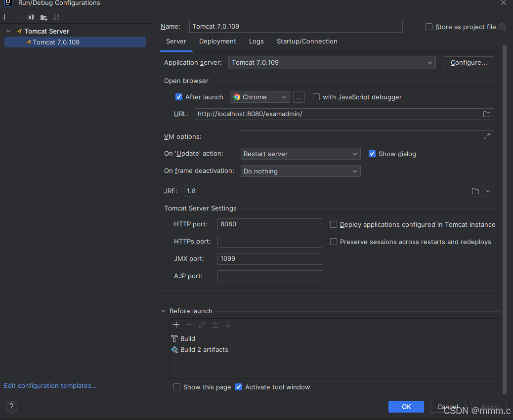The width and height of the screenshot is (513, 420).
Task: Open Edit configuration templates link
Action: (50, 385)
